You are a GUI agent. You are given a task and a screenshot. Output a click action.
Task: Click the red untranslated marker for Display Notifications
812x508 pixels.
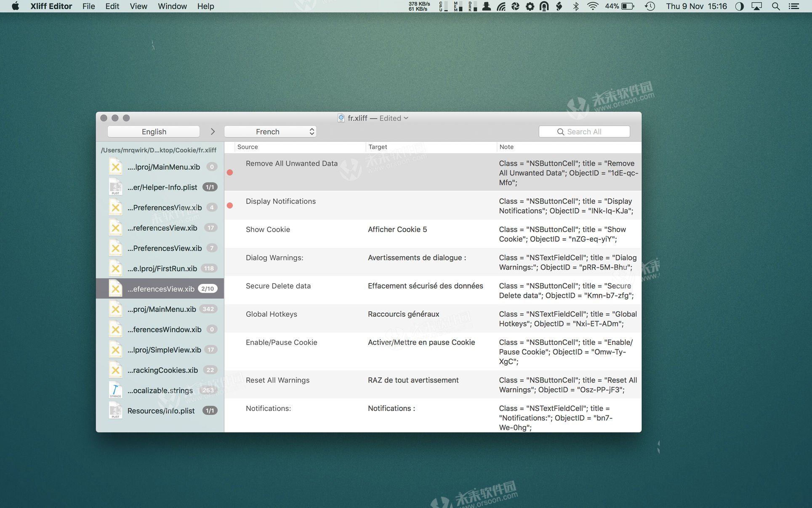pos(230,206)
